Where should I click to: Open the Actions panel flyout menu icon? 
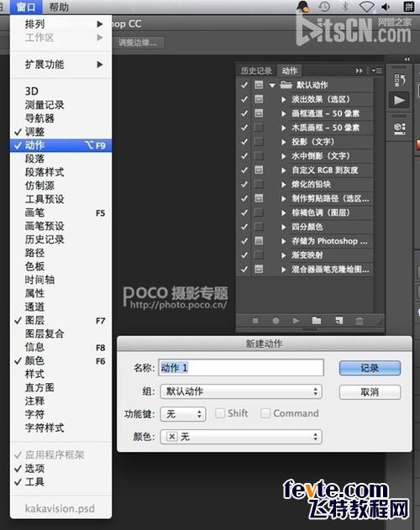(376, 71)
